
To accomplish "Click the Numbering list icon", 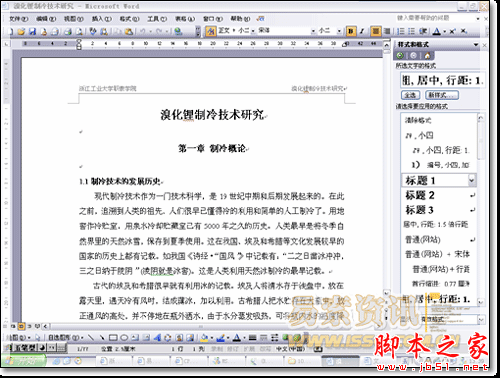I will pyautogui.click(x=401, y=31).
